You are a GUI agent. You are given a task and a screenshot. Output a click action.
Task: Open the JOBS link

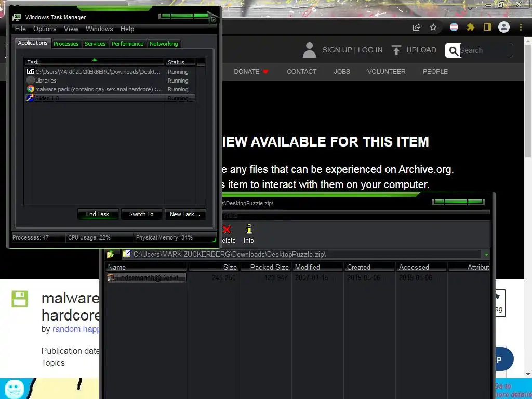click(x=342, y=72)
